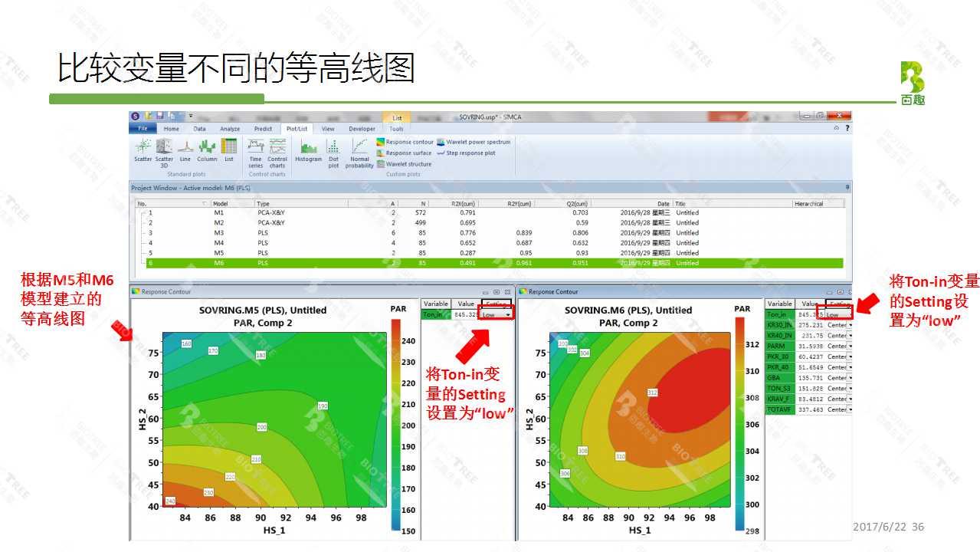Select the highlighted M6 PLS model row

[x=306, y=263]
